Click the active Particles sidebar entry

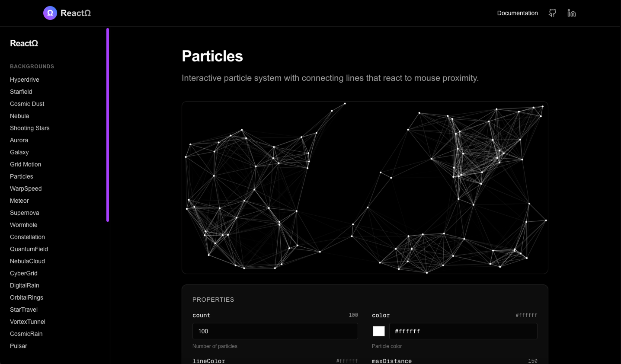(x=21, y=176)
